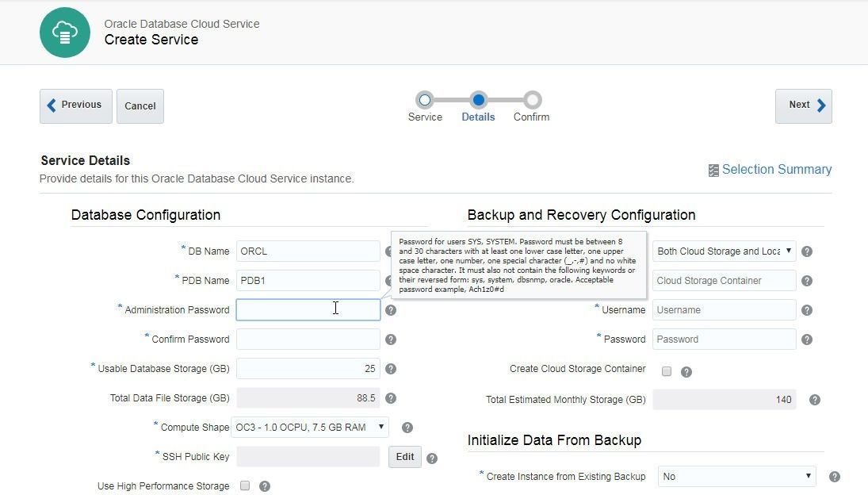Open help for Backup Destination dropdown
Screen dimensions: 868x495
pyautogui.click(x=807, y=251)
